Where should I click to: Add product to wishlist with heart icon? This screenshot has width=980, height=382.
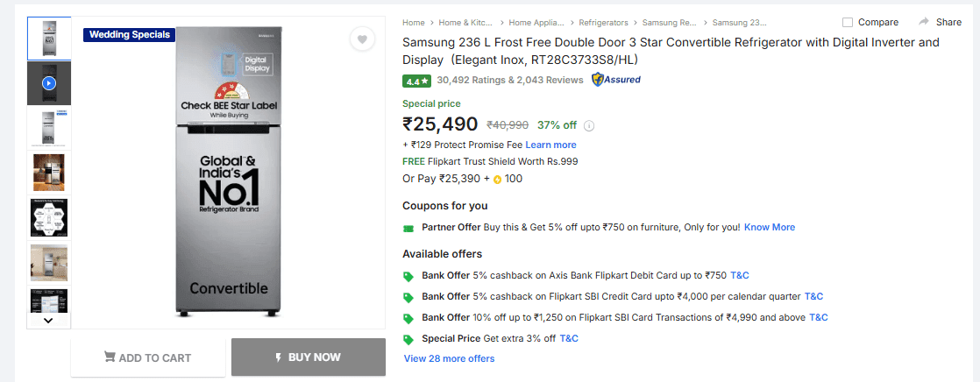(361, 39)
